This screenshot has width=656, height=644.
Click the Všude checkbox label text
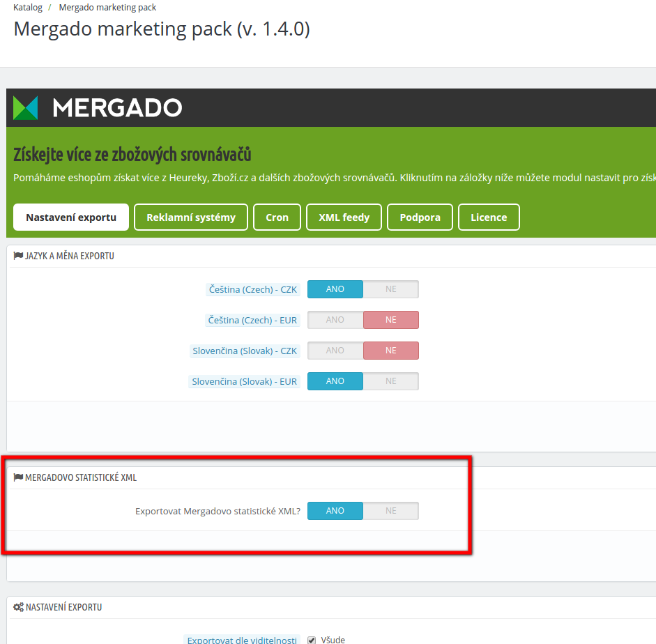(x=333, y=640)
